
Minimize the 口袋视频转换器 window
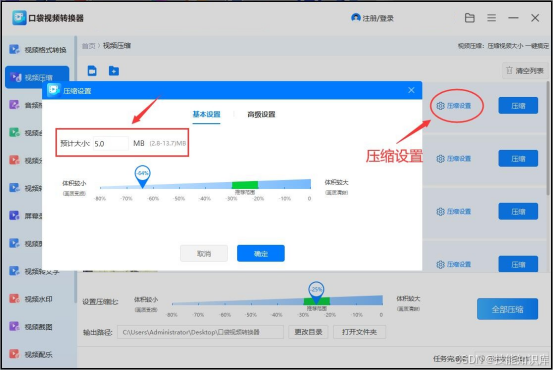point(513,18)
